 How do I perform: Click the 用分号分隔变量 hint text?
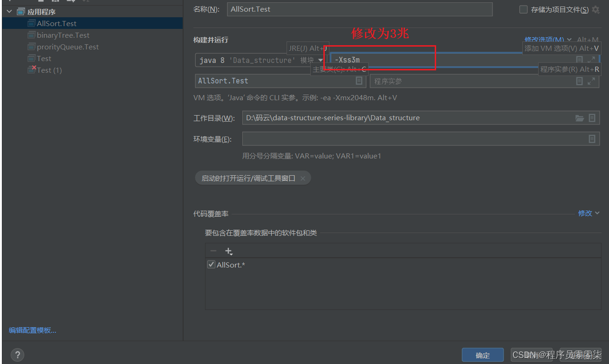tap(312, 156)
